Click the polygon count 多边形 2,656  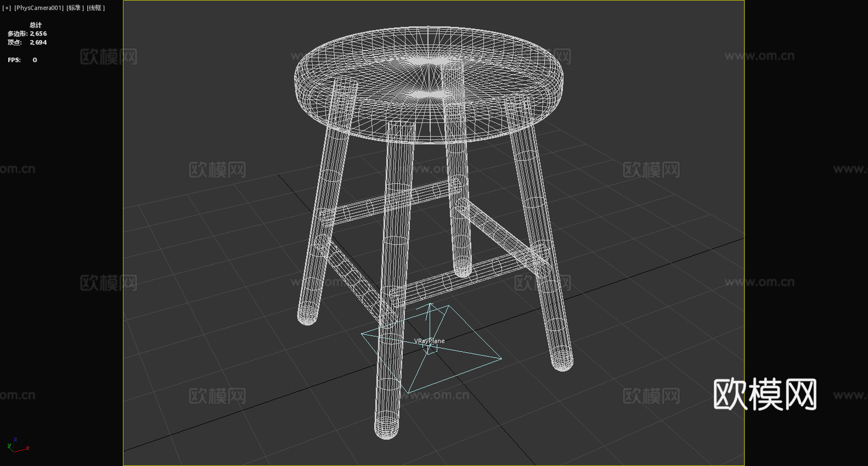click(x=27, y=33)
